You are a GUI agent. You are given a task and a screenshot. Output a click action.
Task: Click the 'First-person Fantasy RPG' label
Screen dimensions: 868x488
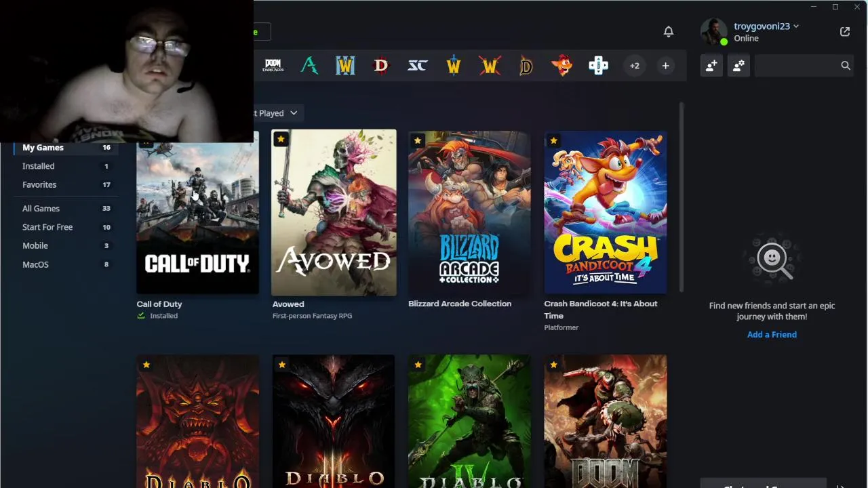point(312,316)
